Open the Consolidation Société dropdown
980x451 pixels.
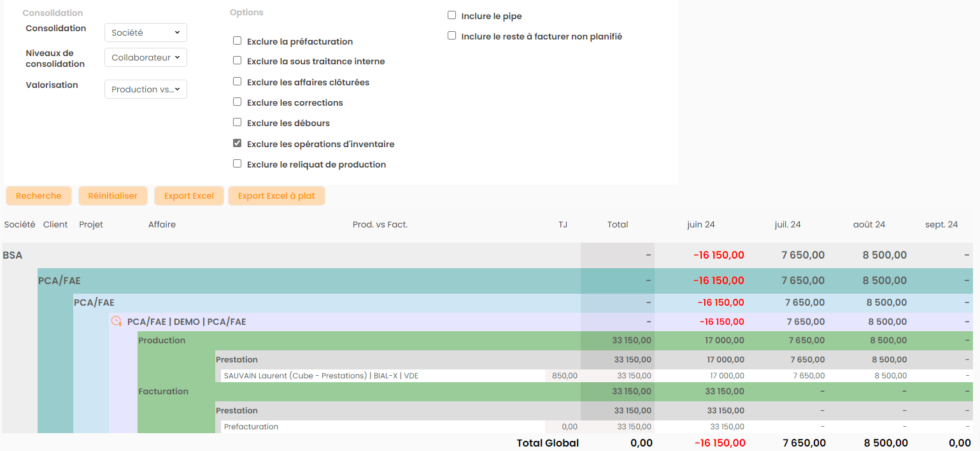(x=145, y=32)
